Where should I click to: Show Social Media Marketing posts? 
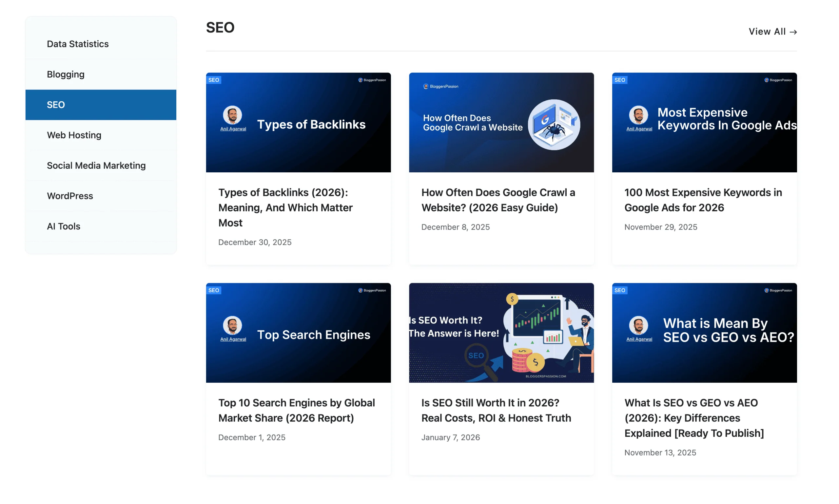coord(96,165)
